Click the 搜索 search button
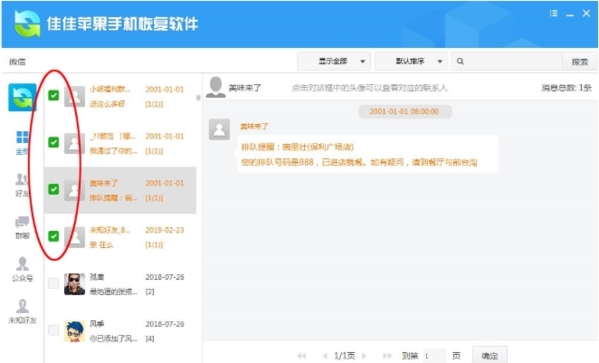 [580, 62]
